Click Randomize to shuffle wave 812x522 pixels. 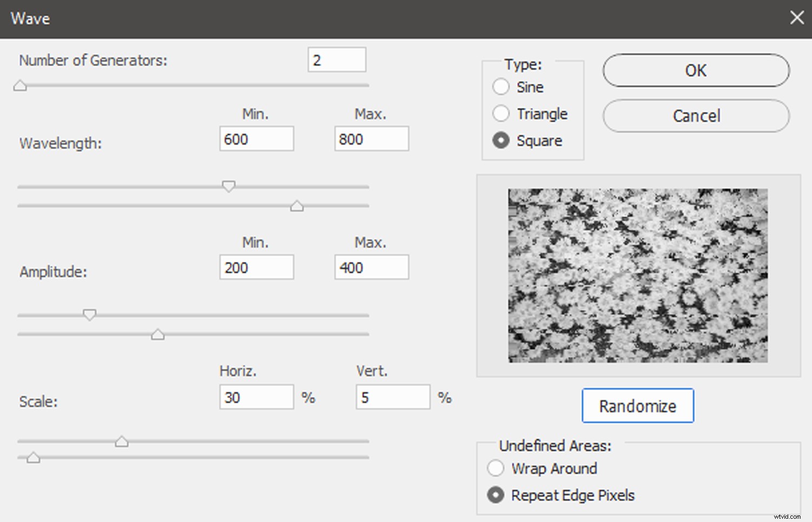click(x=637, y=406)
